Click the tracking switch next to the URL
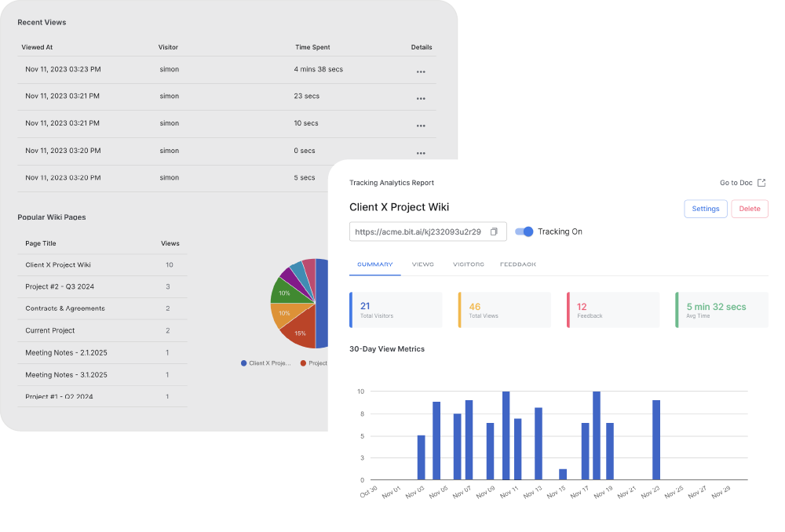 click(522, 231)
